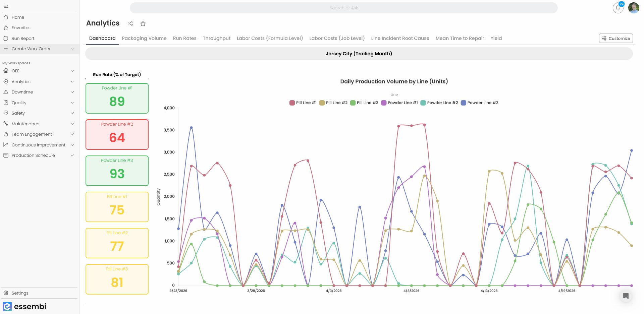Open the Throughput tab
644x314 pixels.
217,38
